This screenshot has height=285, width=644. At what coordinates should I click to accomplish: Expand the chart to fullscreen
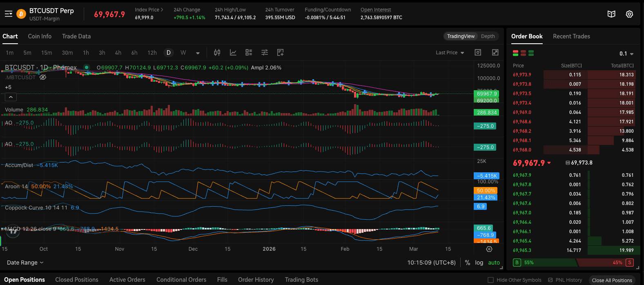click(x=495, y=52)
